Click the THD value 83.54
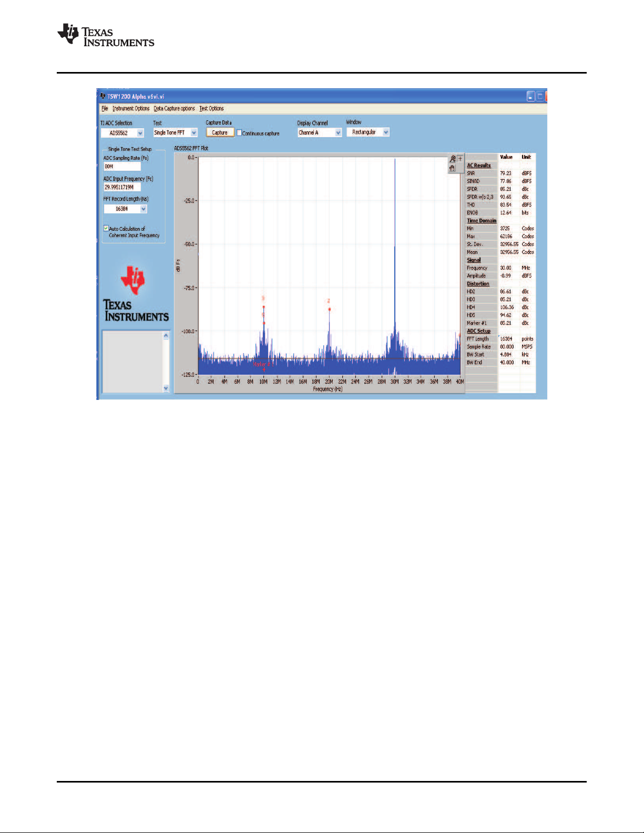Image resolution: width=644 pixels, height=833 pixels. click(506, 205)
